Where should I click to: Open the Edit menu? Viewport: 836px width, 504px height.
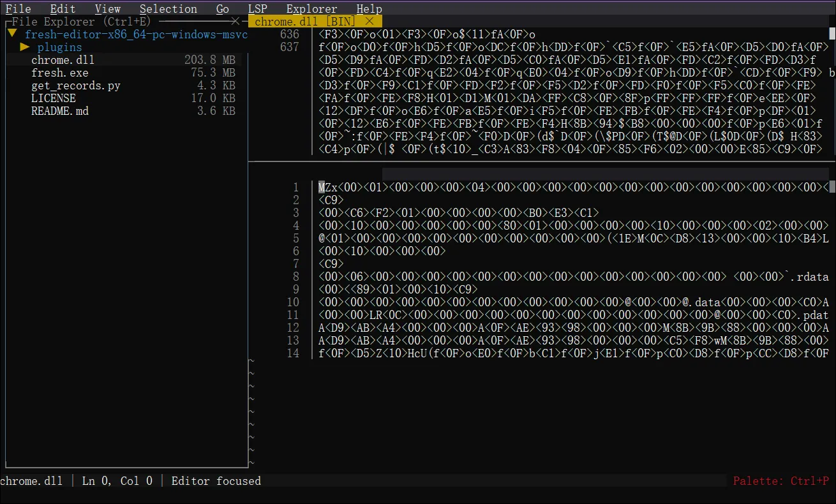pos(63,9)
